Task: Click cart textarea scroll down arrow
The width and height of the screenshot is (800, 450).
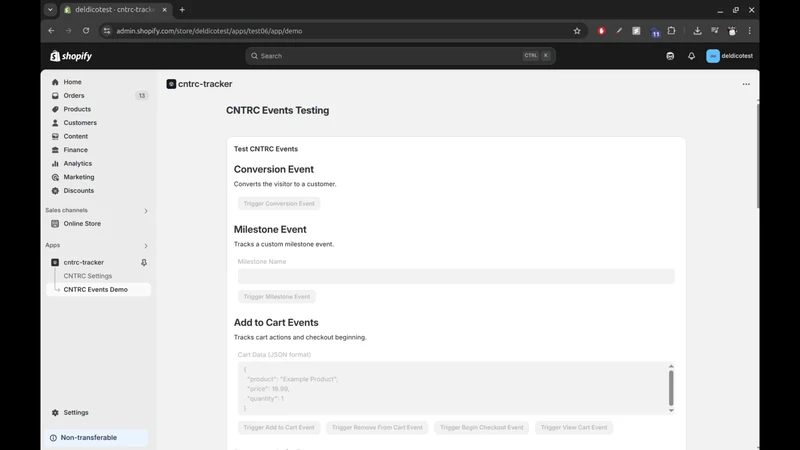Action: [671, 410]
